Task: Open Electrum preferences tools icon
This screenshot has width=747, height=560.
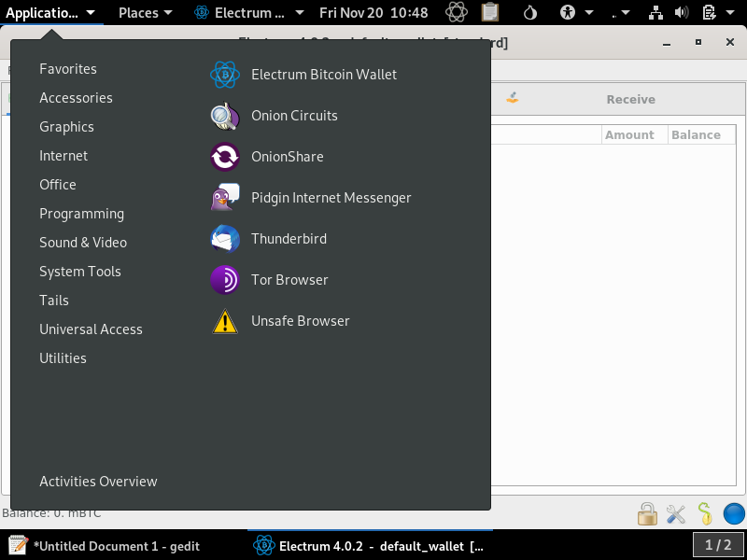Action: pos(675,514)
